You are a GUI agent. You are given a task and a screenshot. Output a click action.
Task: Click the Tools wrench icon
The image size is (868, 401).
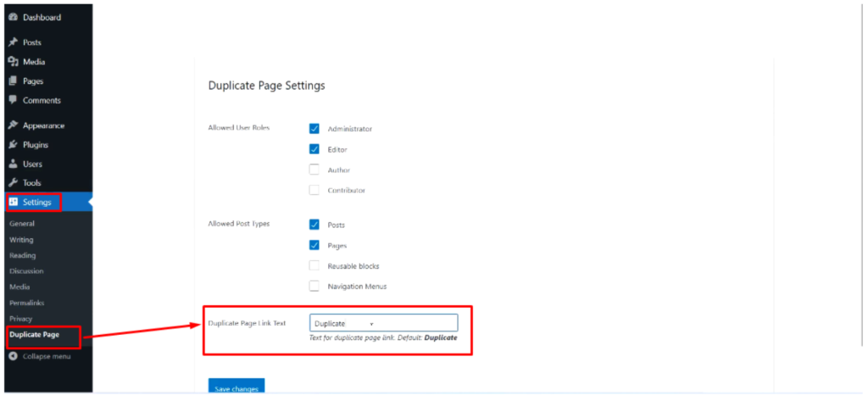pyautogui.click(x=14, y=183)
